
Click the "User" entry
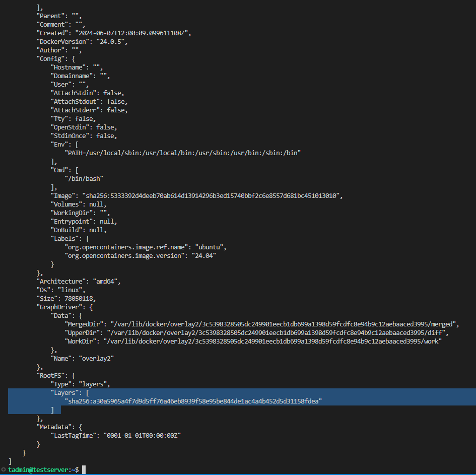pos(70,85)
